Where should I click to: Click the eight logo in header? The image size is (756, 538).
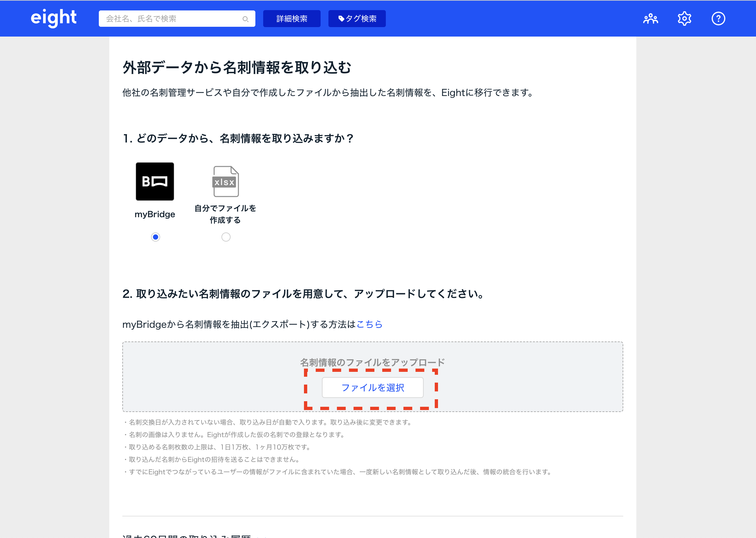(53, 18)
